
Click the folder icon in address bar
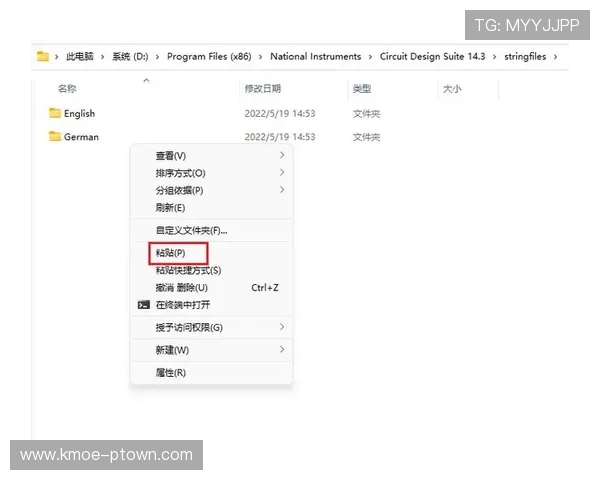42,56
